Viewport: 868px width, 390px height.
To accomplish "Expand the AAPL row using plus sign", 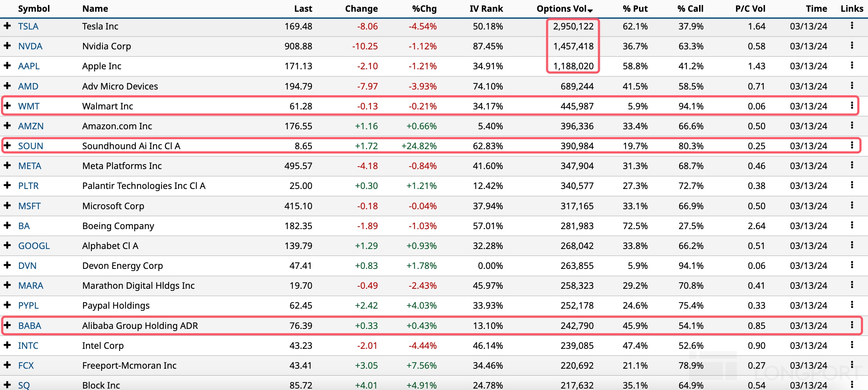I will click(x=7, y=65).
